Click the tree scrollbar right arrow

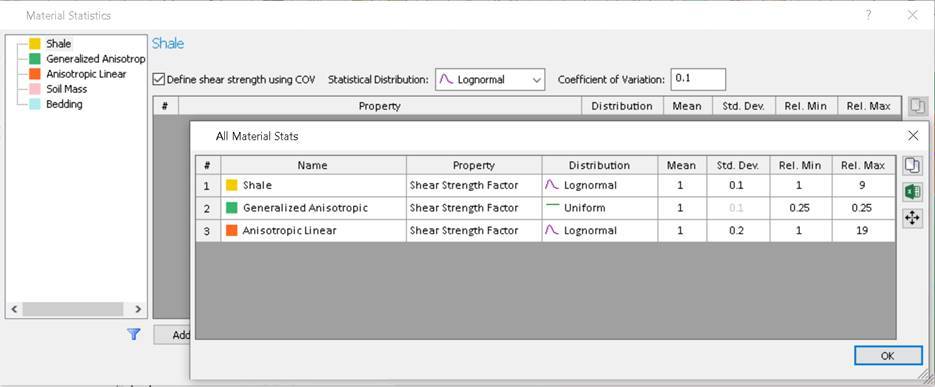[x=138, y=309]
